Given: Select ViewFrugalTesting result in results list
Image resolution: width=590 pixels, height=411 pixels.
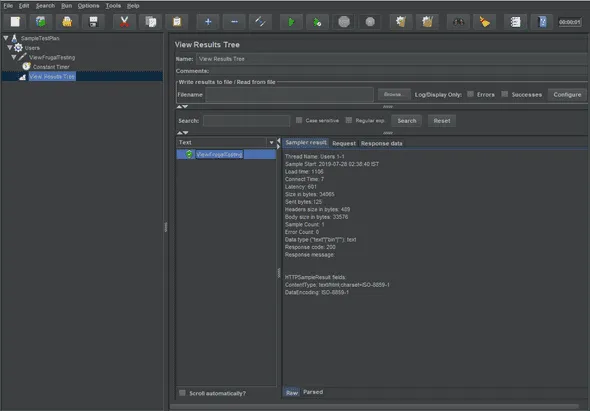Looking at the screenshot, I should [x=219, y=154].
